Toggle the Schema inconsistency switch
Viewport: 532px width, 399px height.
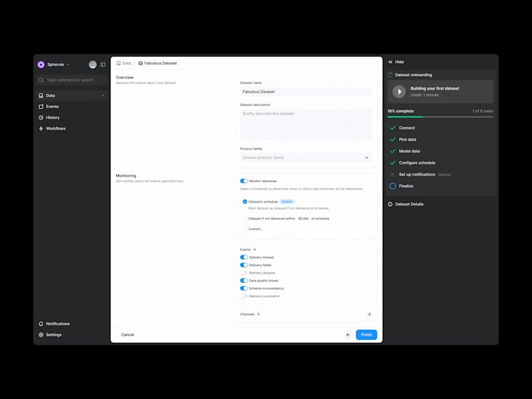tap(244, 289)
